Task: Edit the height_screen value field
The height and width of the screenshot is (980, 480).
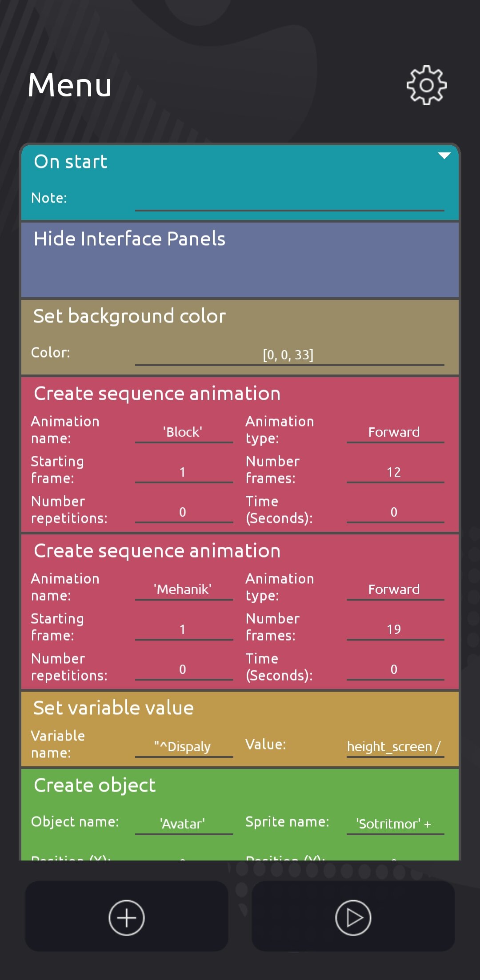Action: tap(395, 746)
